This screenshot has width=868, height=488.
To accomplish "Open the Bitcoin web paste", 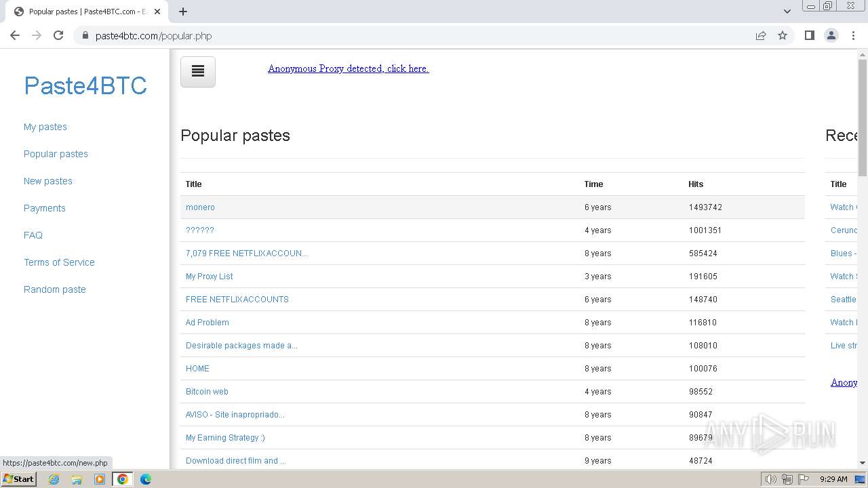I will [x=207, y=392].
